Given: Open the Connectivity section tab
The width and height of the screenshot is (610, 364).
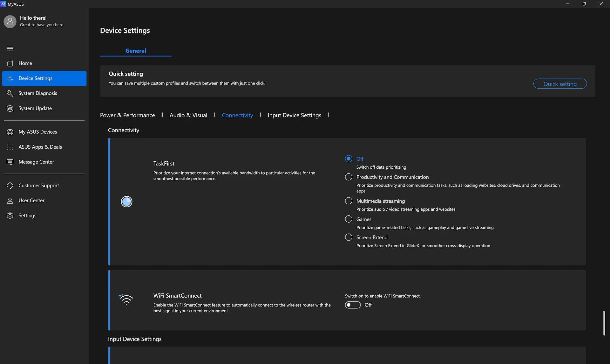Looking at the screenshot, I should point(237,115).
